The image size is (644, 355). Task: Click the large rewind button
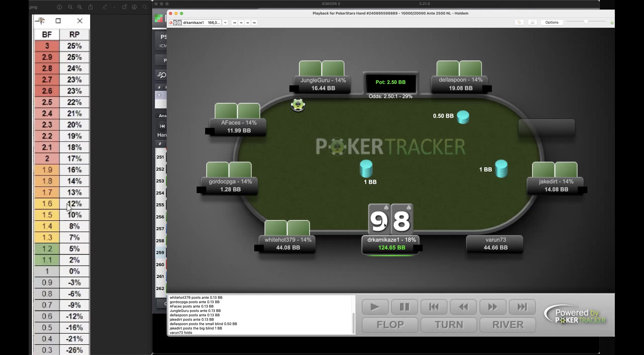pos(463,307)
